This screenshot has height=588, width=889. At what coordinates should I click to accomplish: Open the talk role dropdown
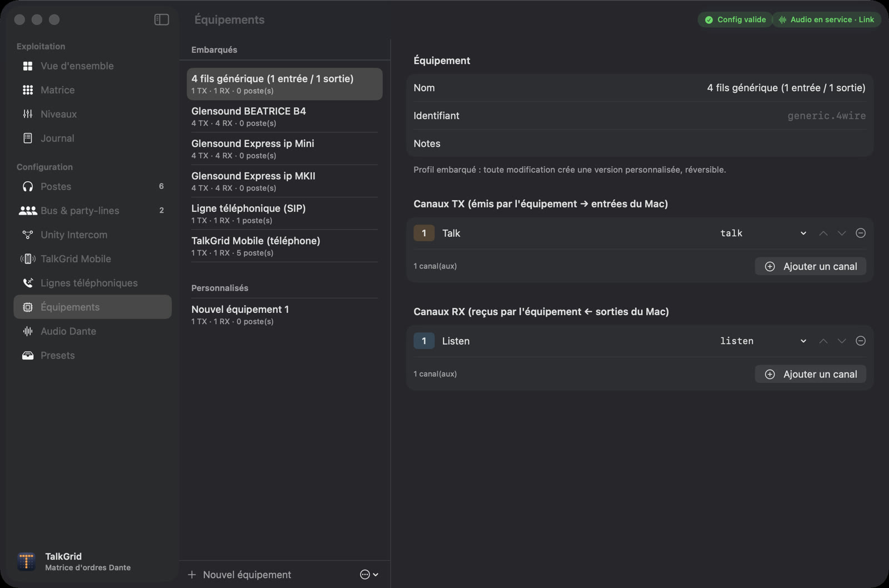[x=763, y=233]
